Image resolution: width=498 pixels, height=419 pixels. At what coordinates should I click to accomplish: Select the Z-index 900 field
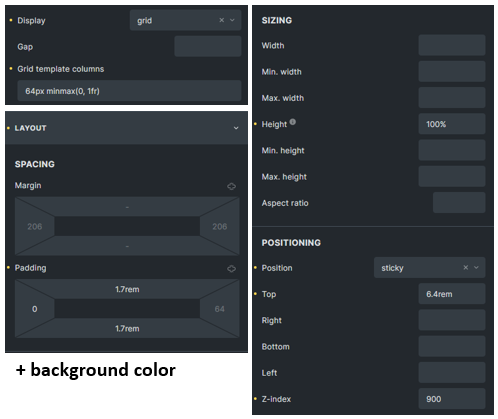(452, 399)
